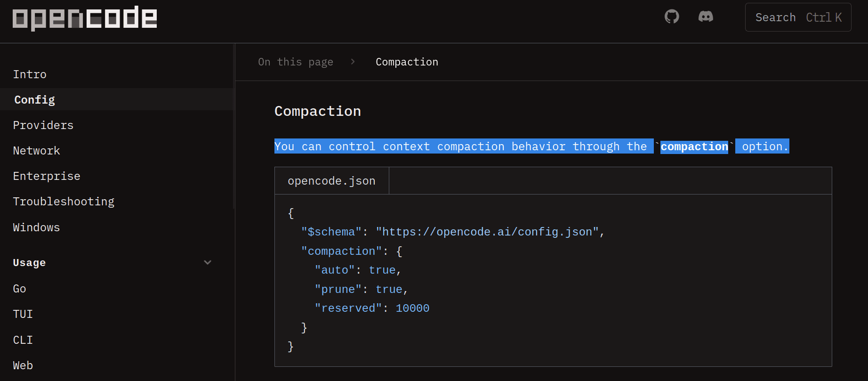Go to the Intro page

[30, 74]
